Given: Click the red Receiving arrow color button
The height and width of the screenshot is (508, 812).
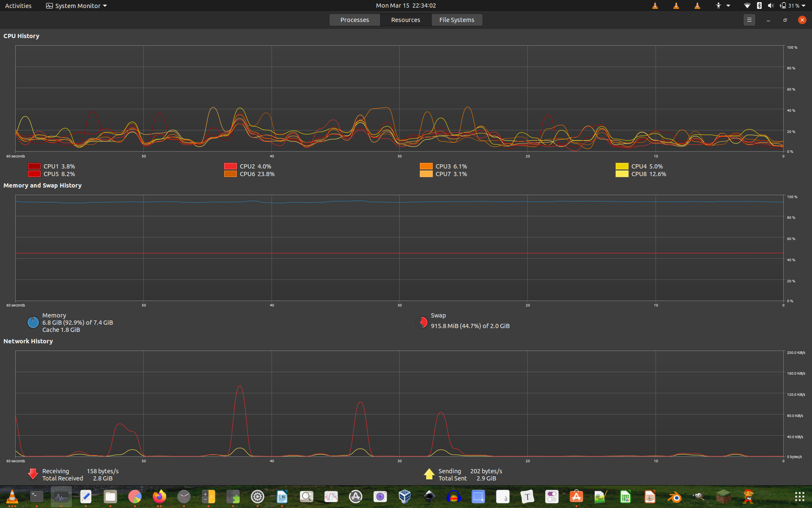Looking at the screenshot, I should pos(33,474).
